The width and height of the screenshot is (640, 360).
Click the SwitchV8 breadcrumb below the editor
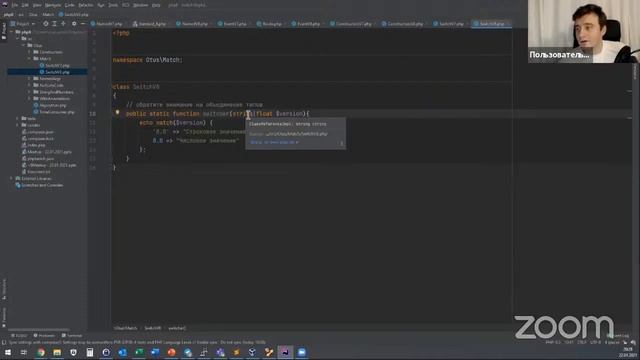(153, 328)
